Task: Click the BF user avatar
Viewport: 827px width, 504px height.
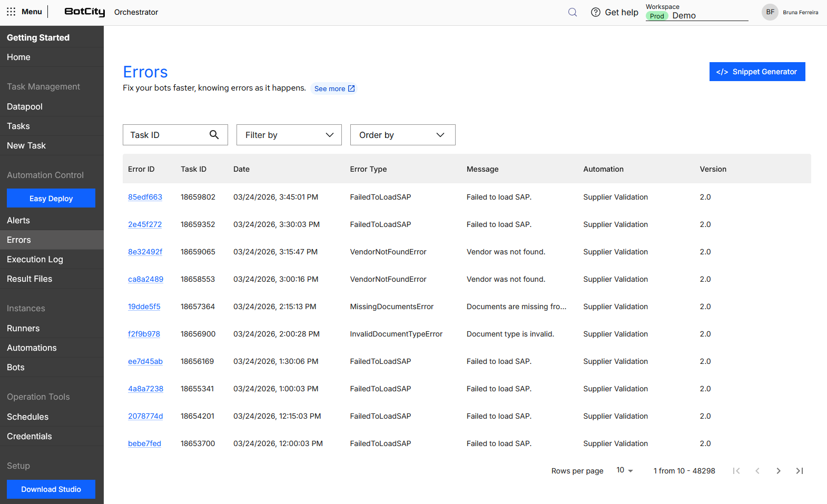Action: pos(770,12)
